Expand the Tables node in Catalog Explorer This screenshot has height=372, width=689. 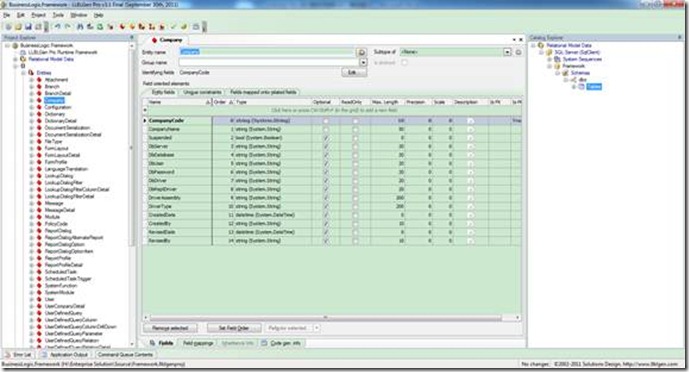573,87
